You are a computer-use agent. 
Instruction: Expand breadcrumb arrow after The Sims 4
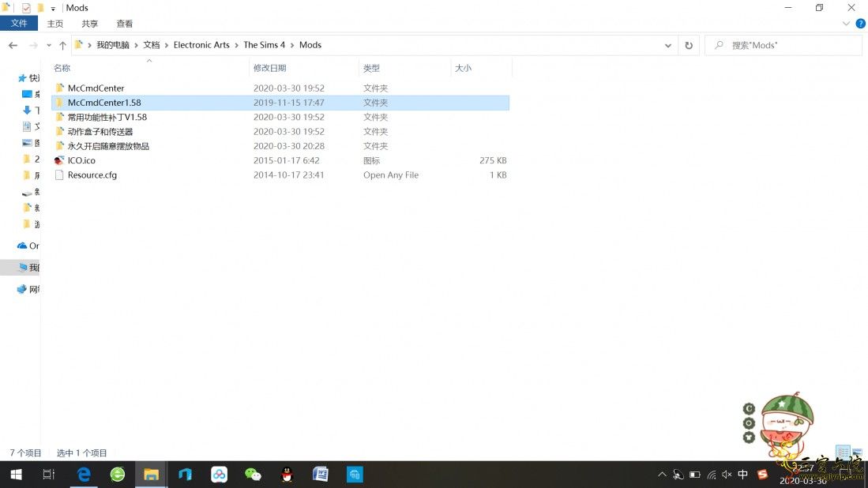[292, 45]
